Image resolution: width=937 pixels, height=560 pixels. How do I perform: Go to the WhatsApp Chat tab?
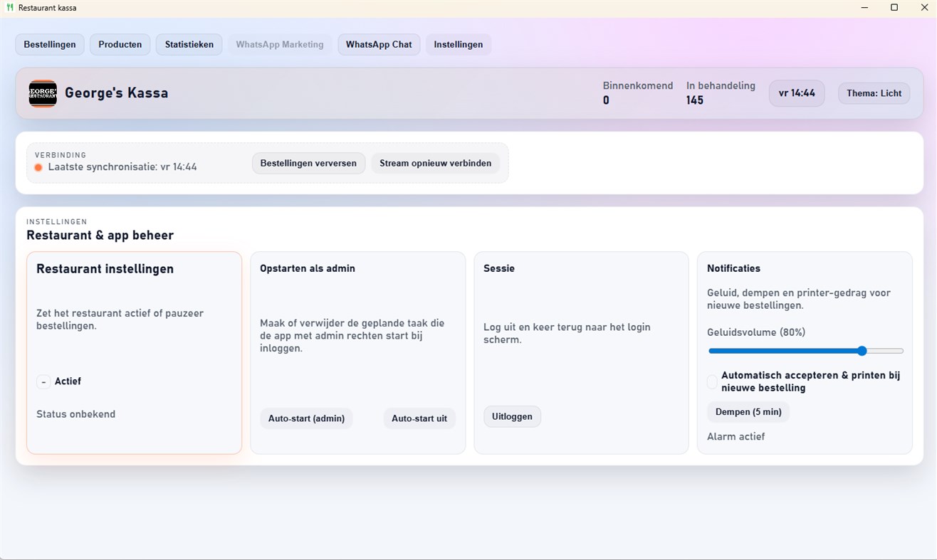(379, 44)
